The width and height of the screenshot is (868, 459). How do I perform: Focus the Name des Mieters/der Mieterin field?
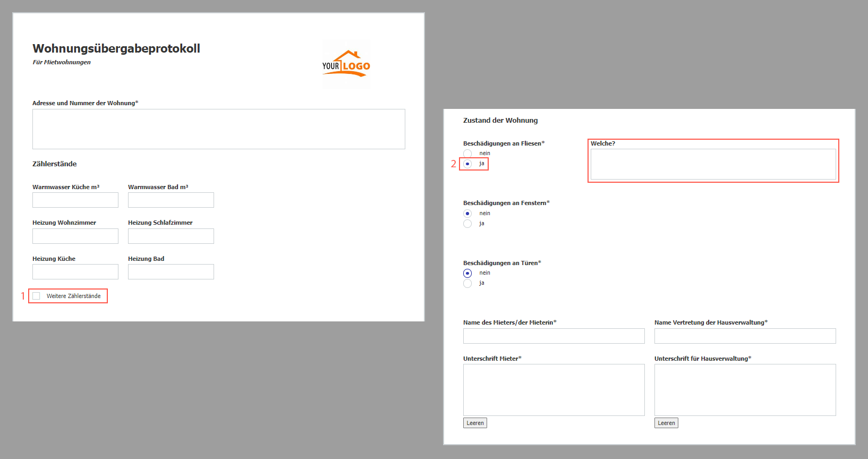point(554,336)
